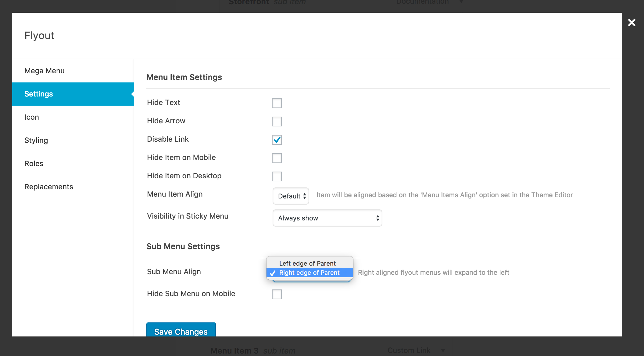This screenshot has width=644, height=356.
Task: Close the Flyout modal with X
Action: (631, 23)
